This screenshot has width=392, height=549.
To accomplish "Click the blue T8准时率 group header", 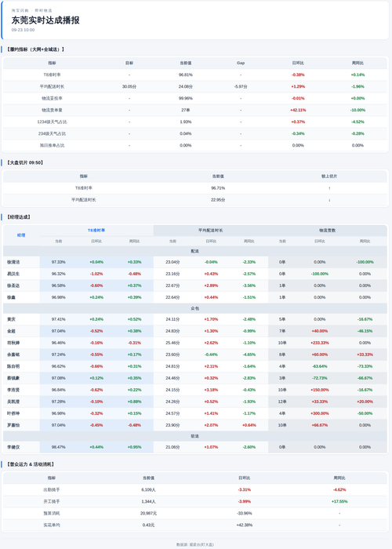I will (x=96, y=231).
